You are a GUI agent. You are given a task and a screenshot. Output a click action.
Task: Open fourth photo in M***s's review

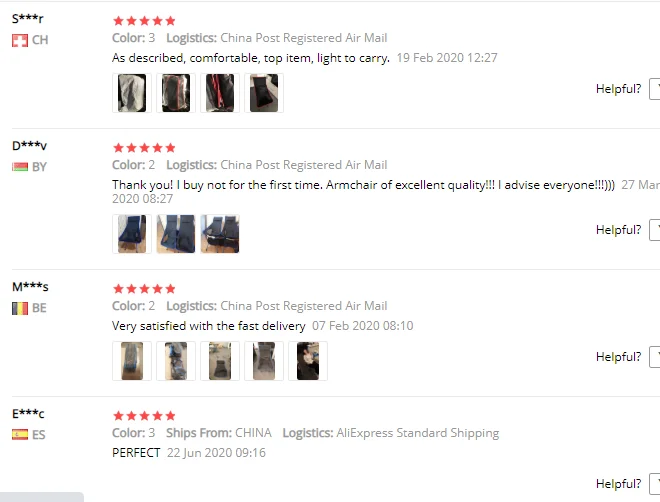tap(264, 361)
